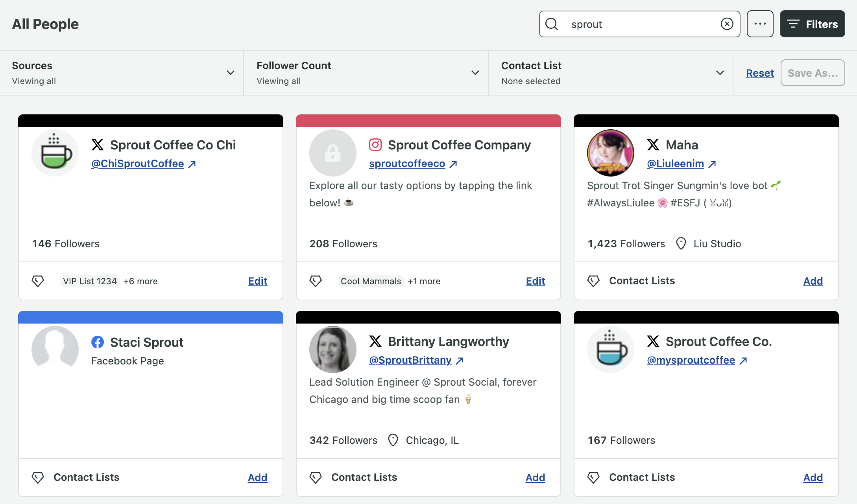Click the blue coffee cup avatar of Sprout Coffee Co.
This screenshot has height=504, width=857.
[611, 349]
